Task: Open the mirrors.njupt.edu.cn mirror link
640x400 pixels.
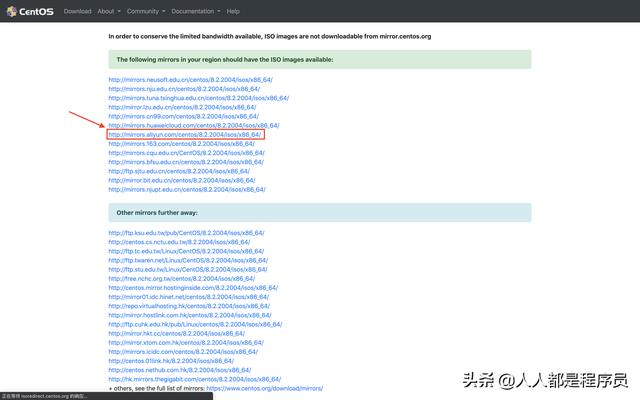Action: [187, 189]
